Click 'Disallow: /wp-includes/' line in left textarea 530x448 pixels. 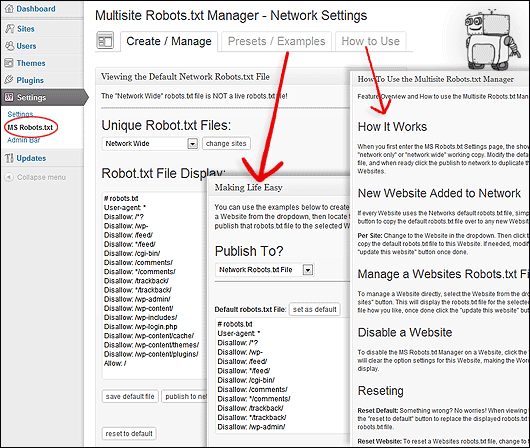[x=140, y=317]
